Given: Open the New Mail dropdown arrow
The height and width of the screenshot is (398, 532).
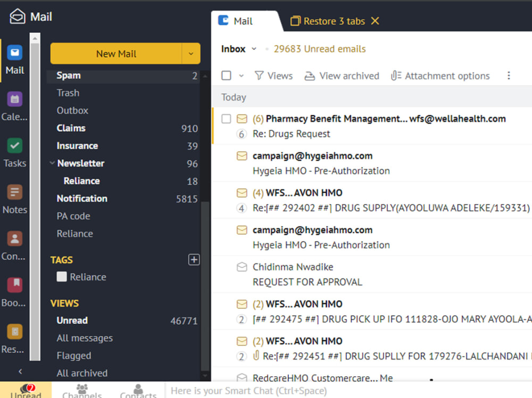Looking at the screenshot, I should (x=191, y=54).
